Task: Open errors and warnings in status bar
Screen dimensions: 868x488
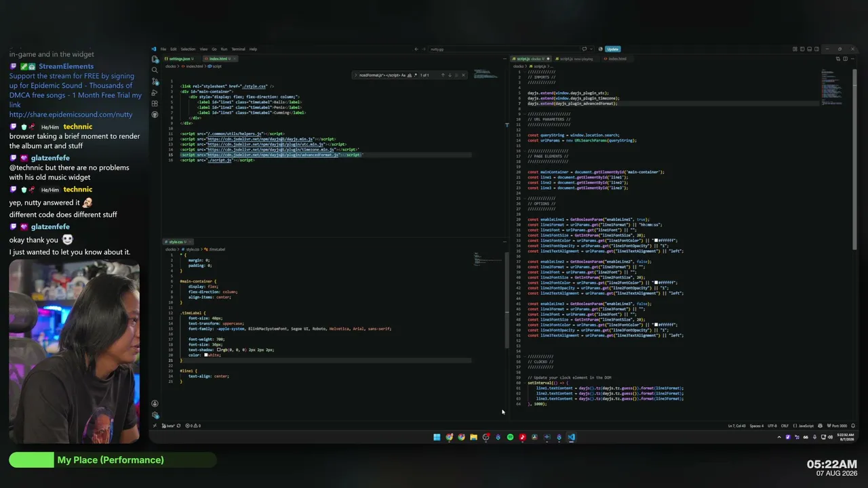Action: (x=193, y=426)
